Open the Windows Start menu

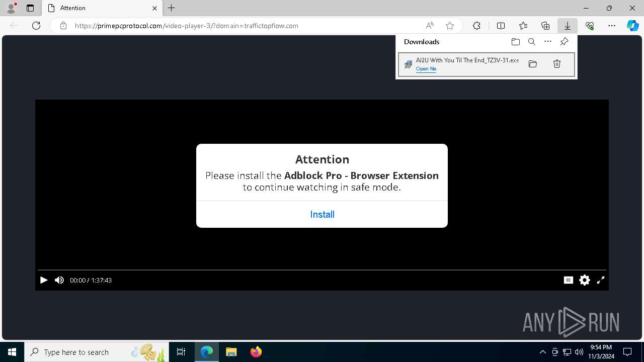click(12, 352)
